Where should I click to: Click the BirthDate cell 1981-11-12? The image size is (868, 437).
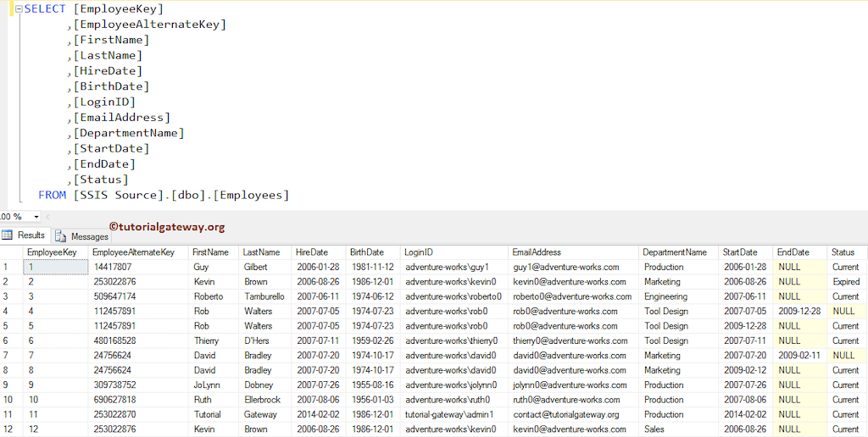tap(373, 267)
